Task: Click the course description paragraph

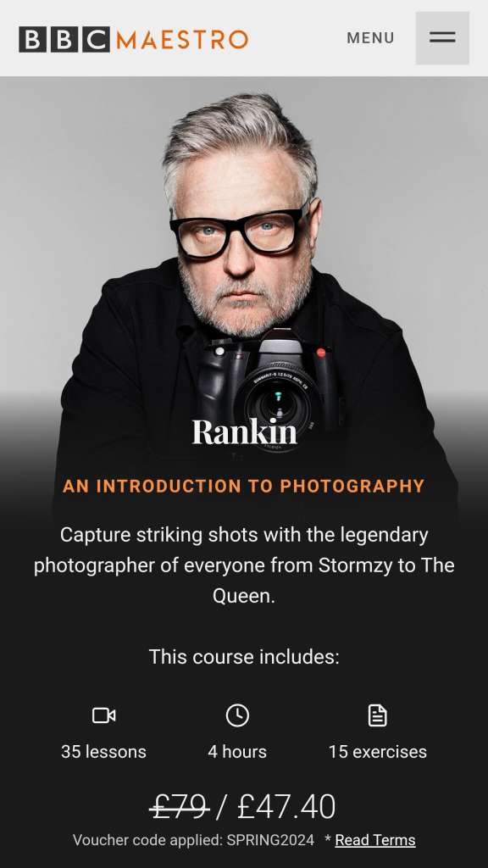Action: coord(244,565)
